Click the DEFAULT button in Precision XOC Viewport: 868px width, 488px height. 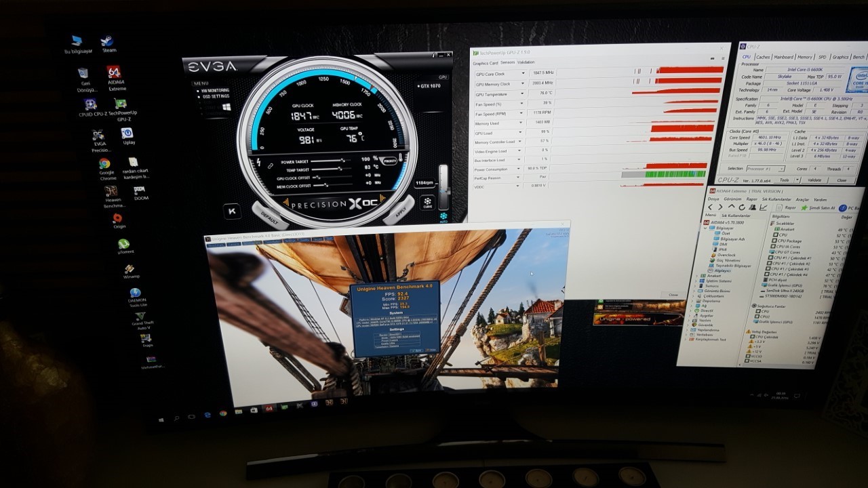(269, 216)
